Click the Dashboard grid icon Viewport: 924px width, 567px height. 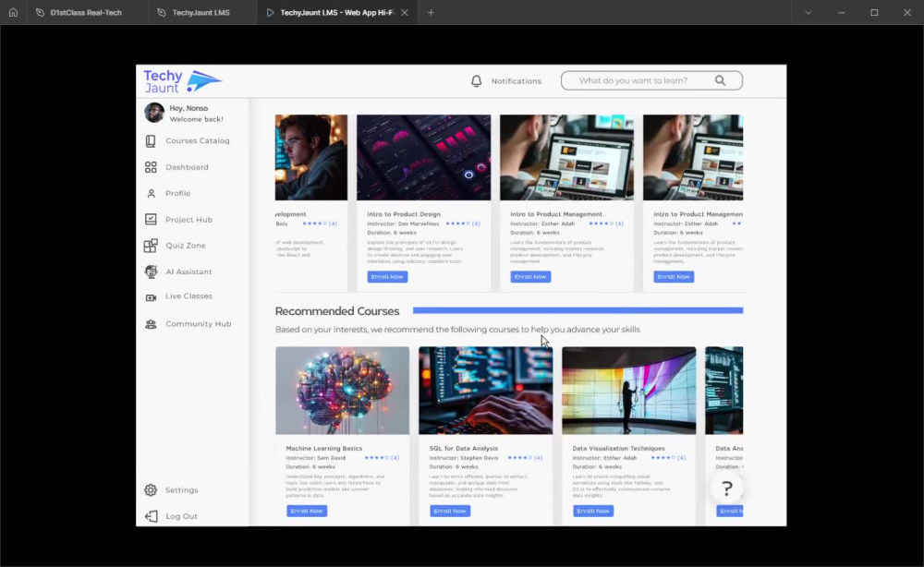coord(151,167)
